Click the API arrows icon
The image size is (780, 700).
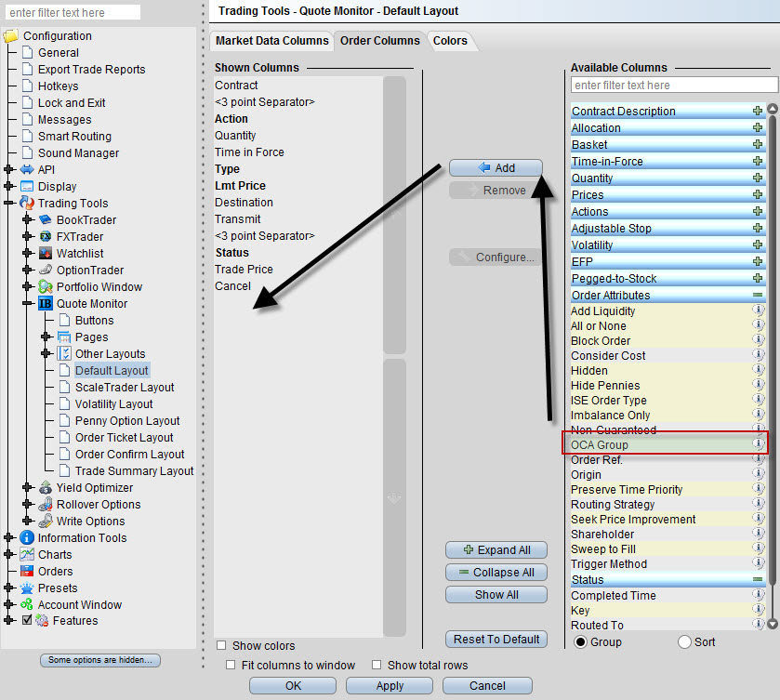(x=27, y=169)
